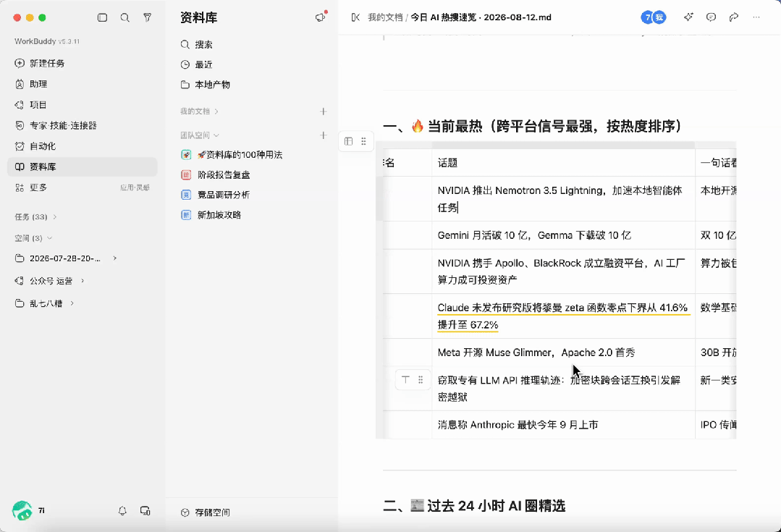Viewport: 781px width, 532px height.
Task: Click the Gemini 月活破 10 亿 cell
Action: point(563,236)
